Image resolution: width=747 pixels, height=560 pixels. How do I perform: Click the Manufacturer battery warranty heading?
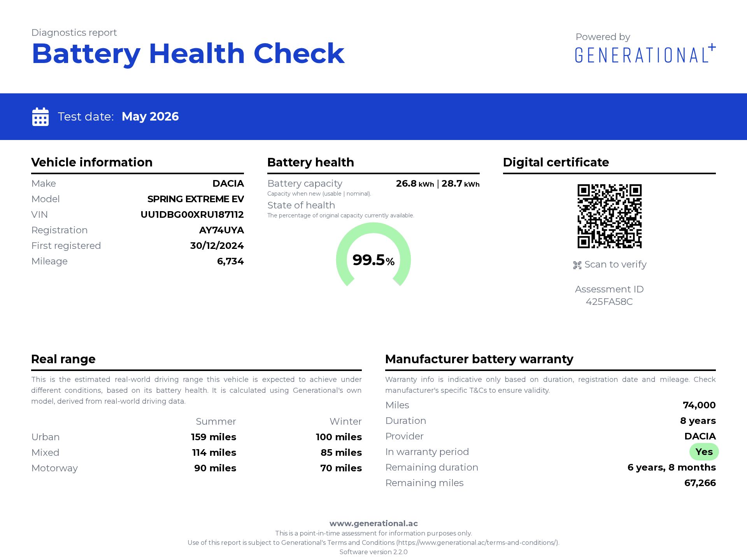[479, 359]
